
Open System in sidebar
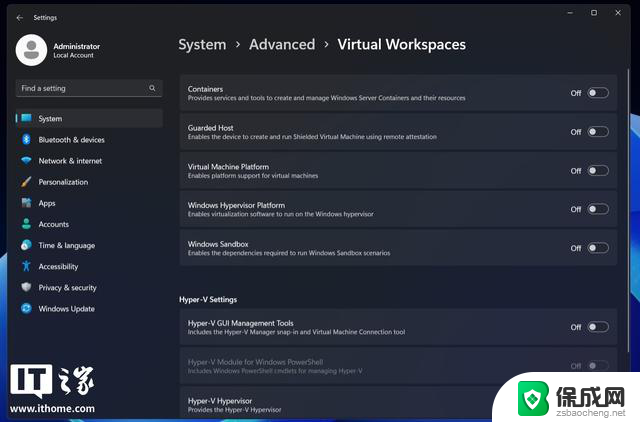tap(89, 118)
